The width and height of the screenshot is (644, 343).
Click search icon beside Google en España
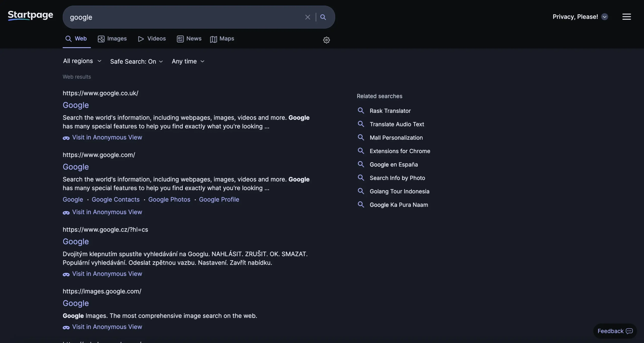point(361,164)
